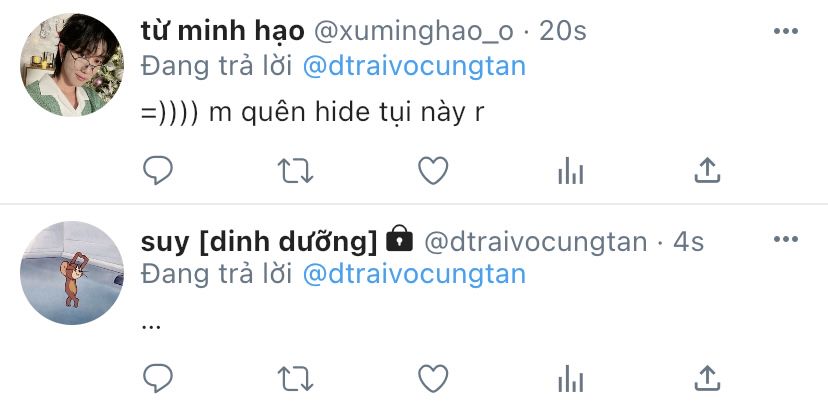Open @dtraivocungtan link in second reply
The width and height of the screenshot is (828, 406).
pyautogui.click(x=415, y=275)
